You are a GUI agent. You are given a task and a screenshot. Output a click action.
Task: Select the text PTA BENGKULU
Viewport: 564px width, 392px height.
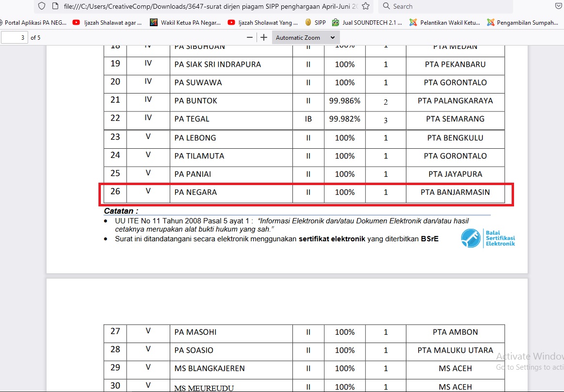pyautogui.click(x=455, y=138)
